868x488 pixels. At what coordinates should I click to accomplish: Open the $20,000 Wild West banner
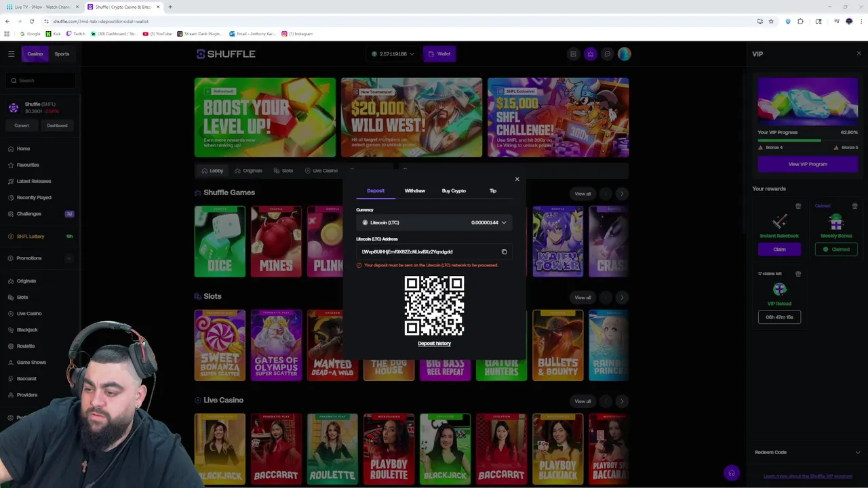tap(412, 117)
